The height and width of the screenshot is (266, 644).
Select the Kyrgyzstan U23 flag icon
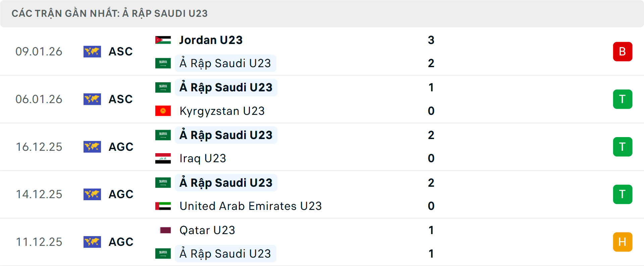[163, 111]
